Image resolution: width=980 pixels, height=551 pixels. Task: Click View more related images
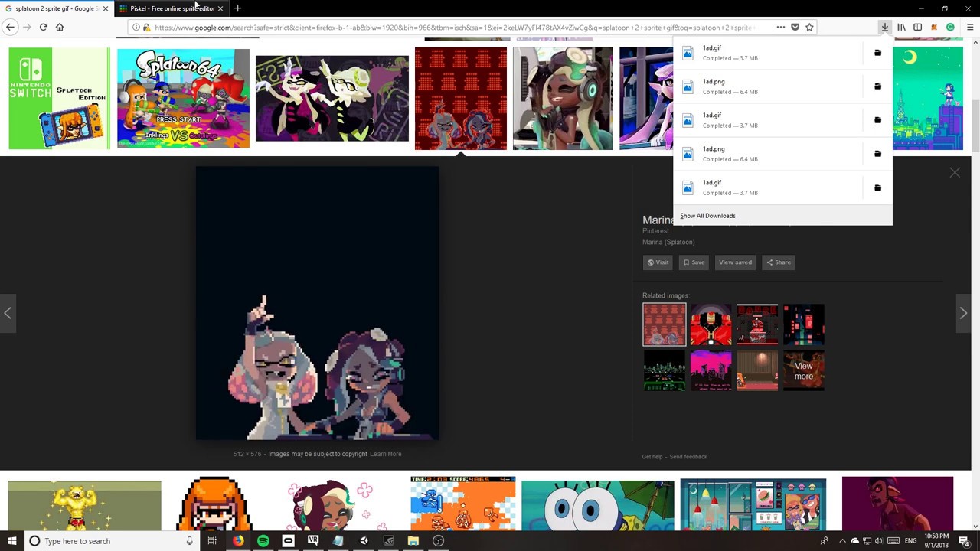pos(804,370)
